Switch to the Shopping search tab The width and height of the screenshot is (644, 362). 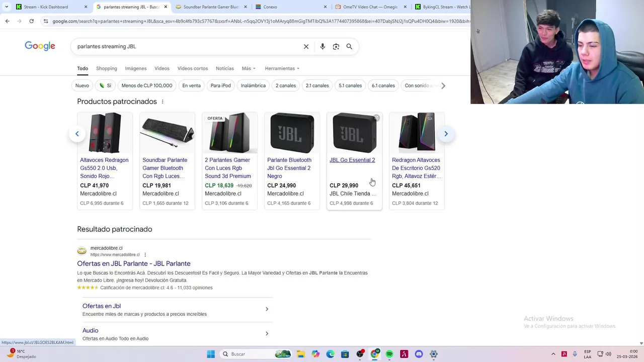(x=107, y=68)
